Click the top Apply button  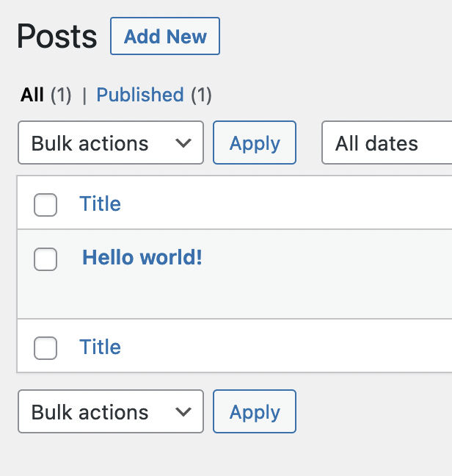tap(255, 143)
